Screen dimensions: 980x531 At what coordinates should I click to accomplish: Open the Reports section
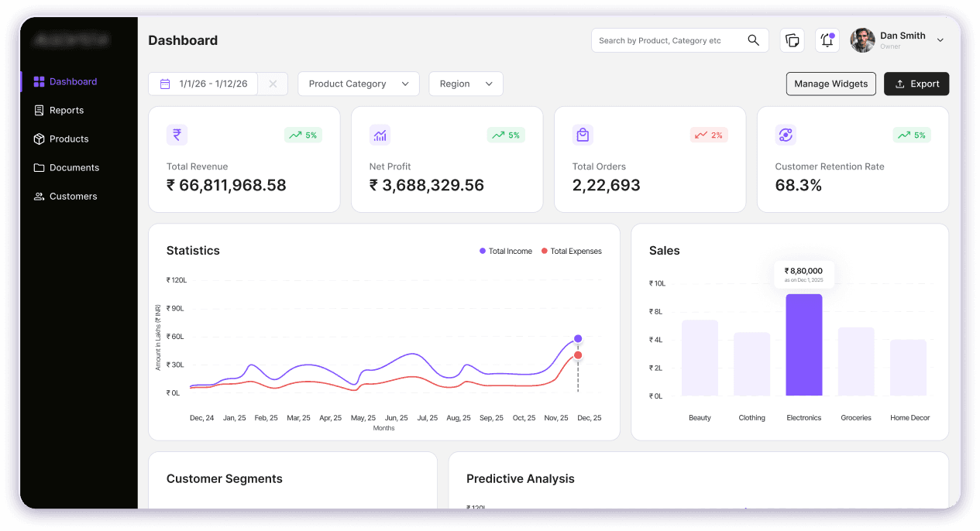point(67,110)
